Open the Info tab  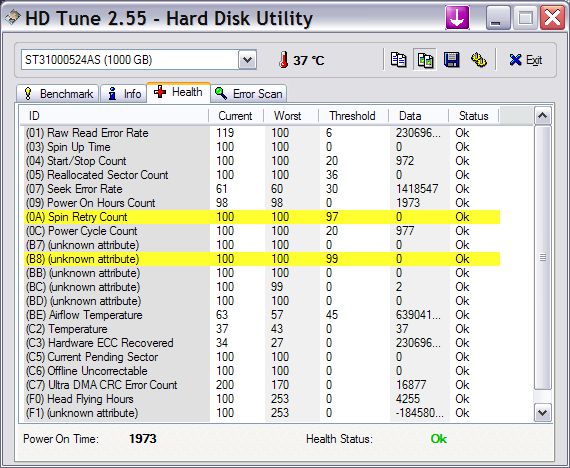(124, 94)
